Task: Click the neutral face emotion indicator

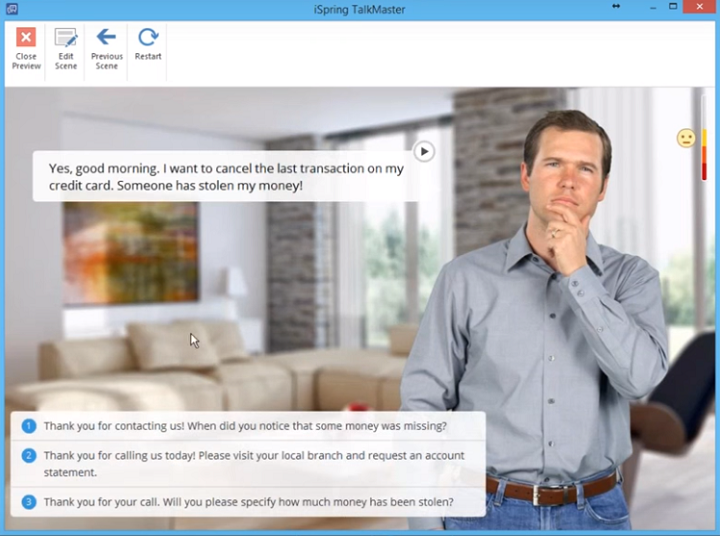Action: [686, 138]
